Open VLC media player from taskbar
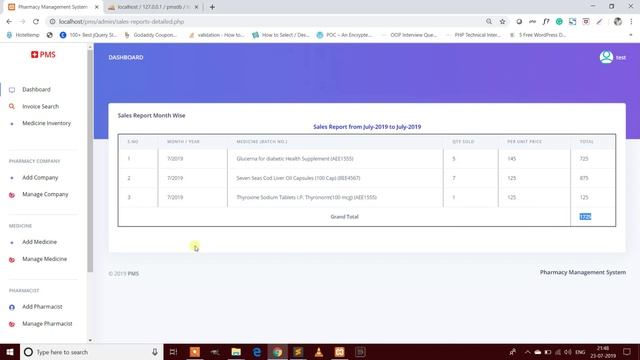 [319, 352]
